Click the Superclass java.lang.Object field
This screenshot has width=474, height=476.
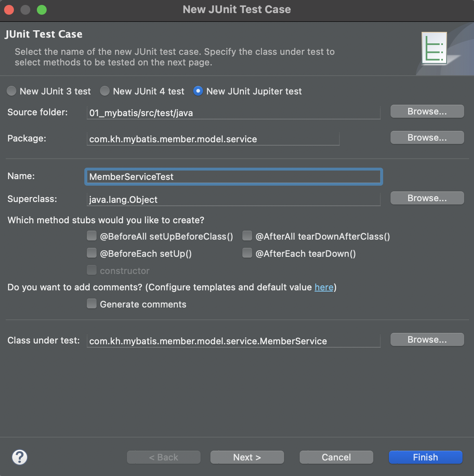tap(233, 200)
